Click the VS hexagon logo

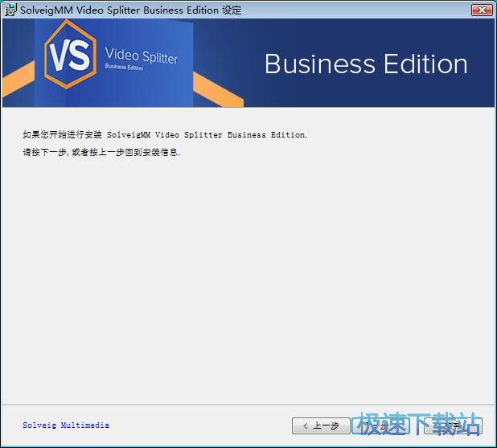coord(70,54)
